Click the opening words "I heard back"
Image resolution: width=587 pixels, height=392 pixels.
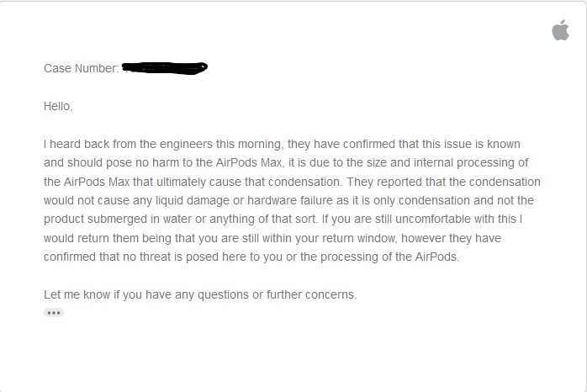click(x=77, y=144)
